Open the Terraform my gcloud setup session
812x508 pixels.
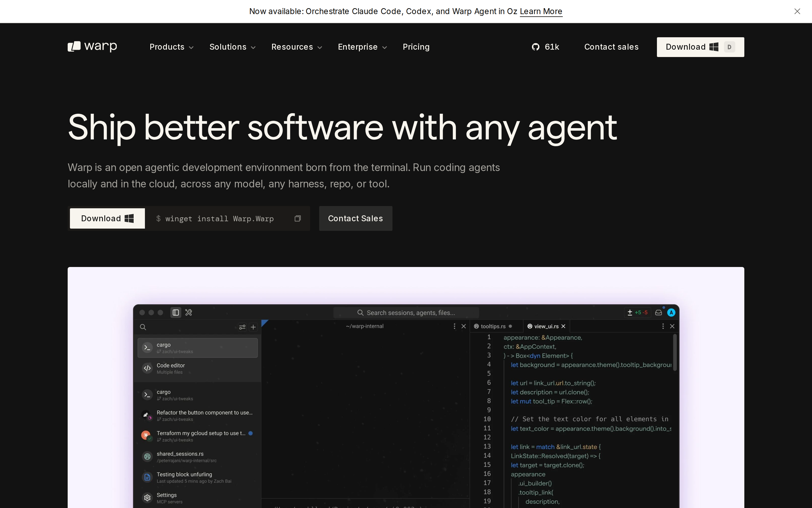click(198, 436)
